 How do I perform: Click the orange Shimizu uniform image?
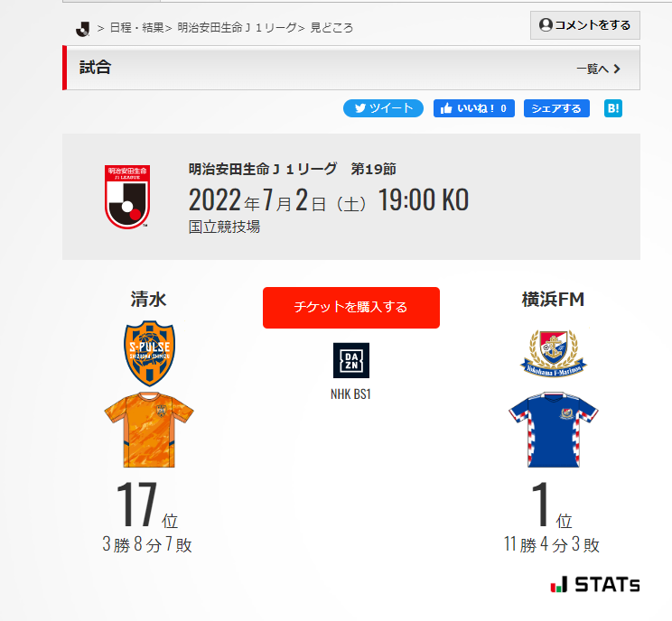(x=149, y=429)
